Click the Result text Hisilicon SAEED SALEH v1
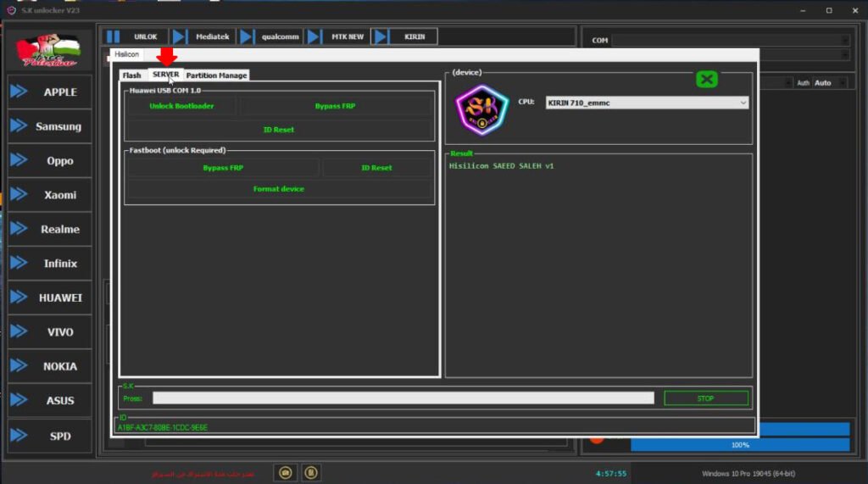This screenshot has height=484, width=868. click(x=502, y=165)
